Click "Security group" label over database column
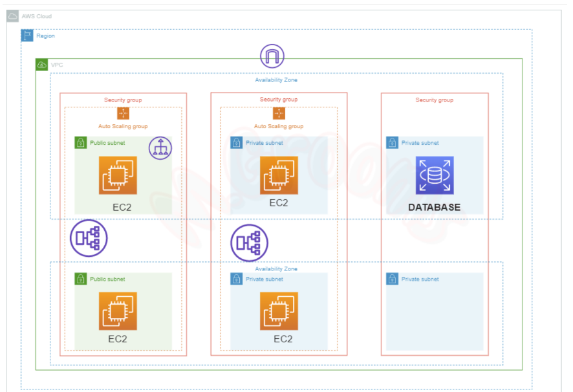Viewport: 573px width, 392px height. (435, 100)
